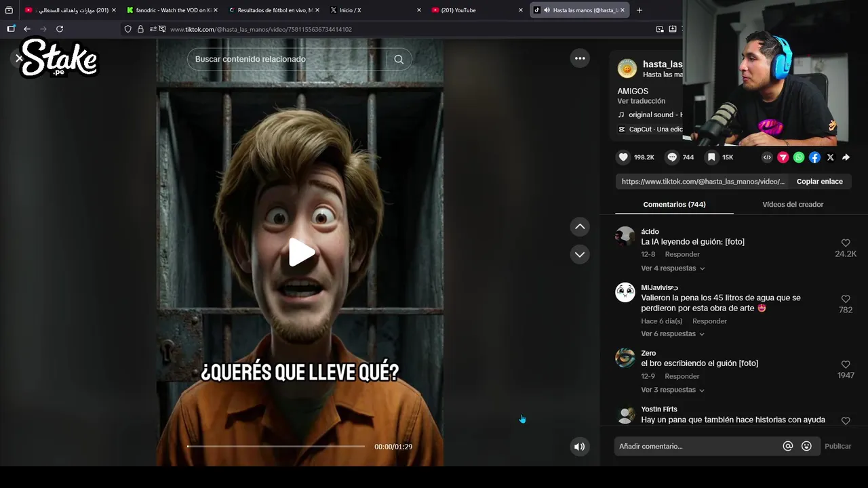Viewport: 868px width, 488px height.
Task: Save video with bookmark icon
Action: [711, 157]
